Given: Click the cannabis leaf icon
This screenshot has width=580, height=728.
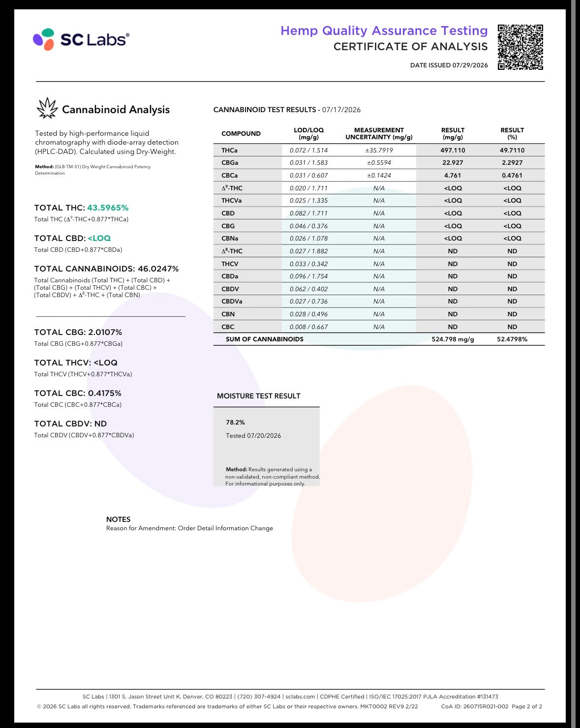Looking at the screenshot, I should point(47,109).
